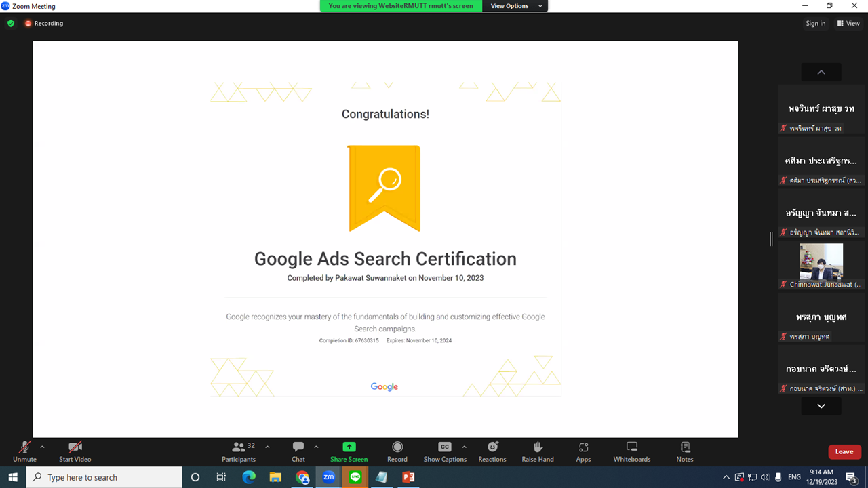Open Windows Start menu
Screen dimensions: 868x488
tap(13, 477)
